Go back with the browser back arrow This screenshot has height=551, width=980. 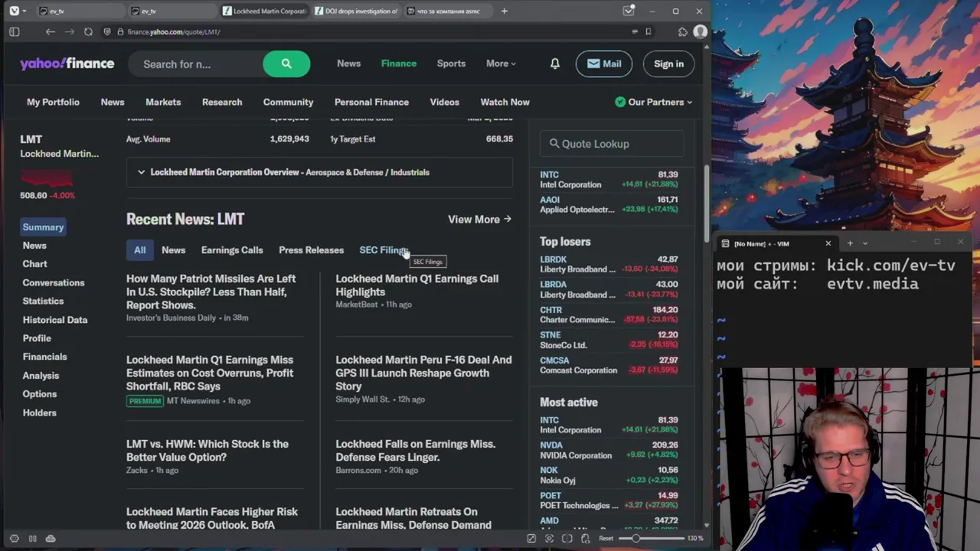coord(50,31)
